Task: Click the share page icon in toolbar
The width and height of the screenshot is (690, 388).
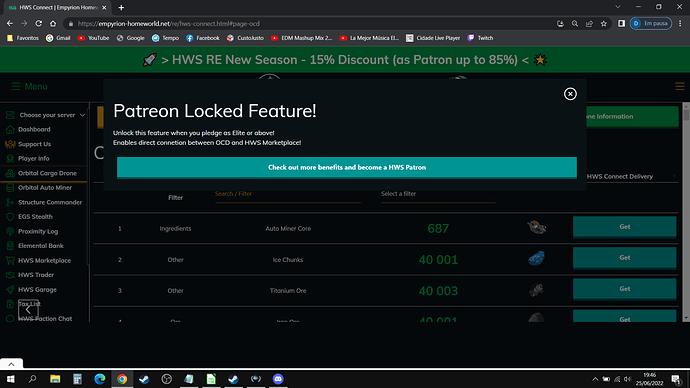Action: [589, 24]
